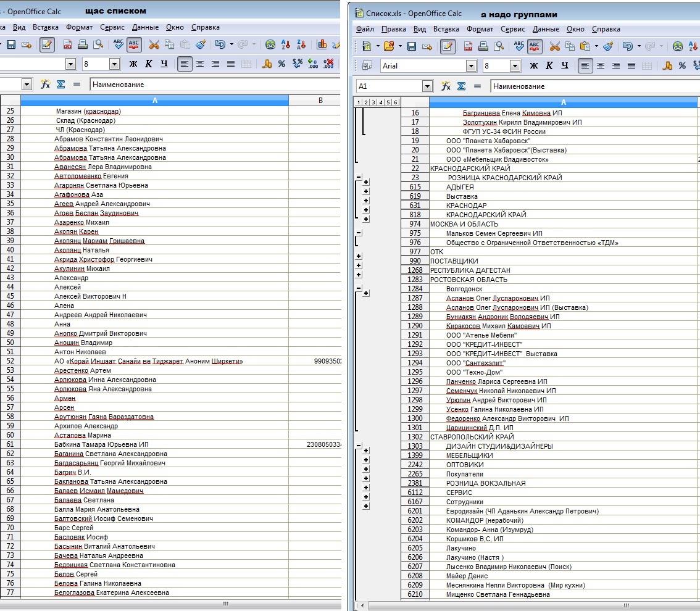Open Данные menu in Список.xls window
700x611 pixels.
click(x=546, y=29)
